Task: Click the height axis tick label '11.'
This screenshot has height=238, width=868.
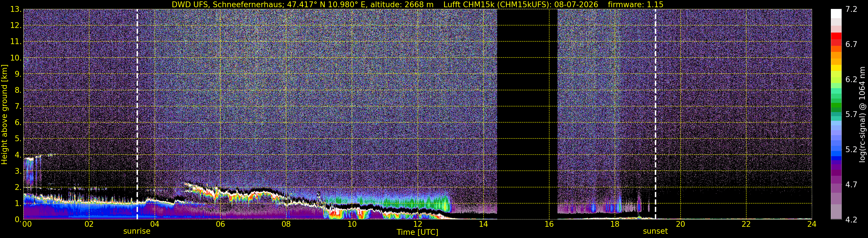Action: (16, 42)
